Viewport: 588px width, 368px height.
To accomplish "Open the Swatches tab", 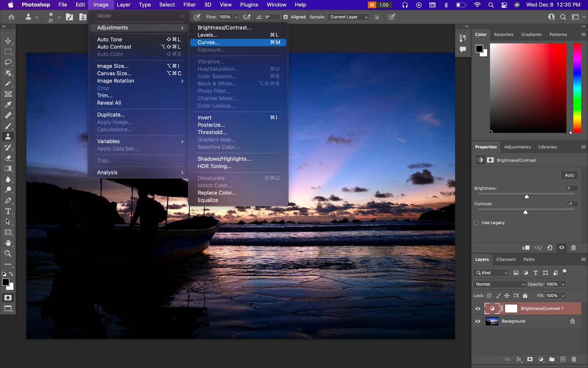I will [x=503, y=35].
